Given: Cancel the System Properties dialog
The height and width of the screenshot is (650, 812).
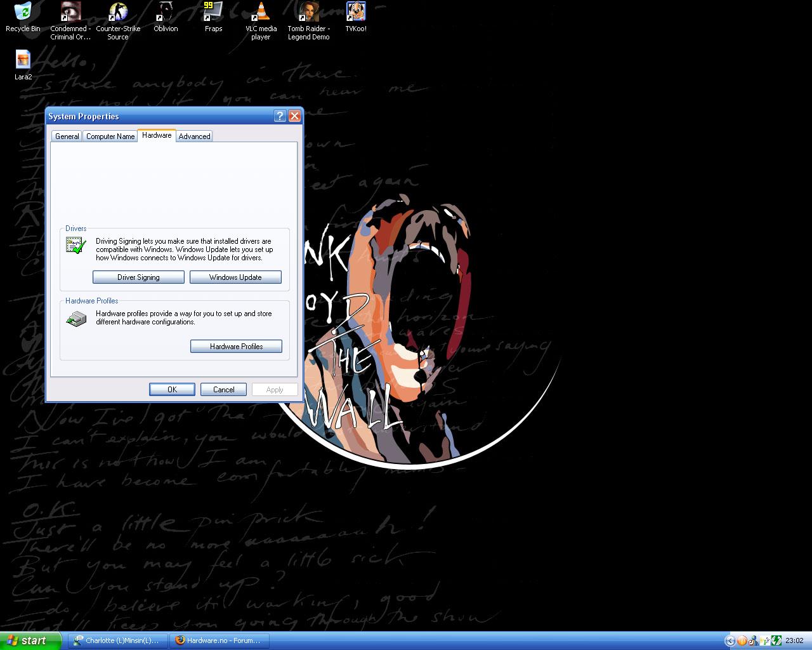Looking at the screenshot, I should [x=223, y=389].
